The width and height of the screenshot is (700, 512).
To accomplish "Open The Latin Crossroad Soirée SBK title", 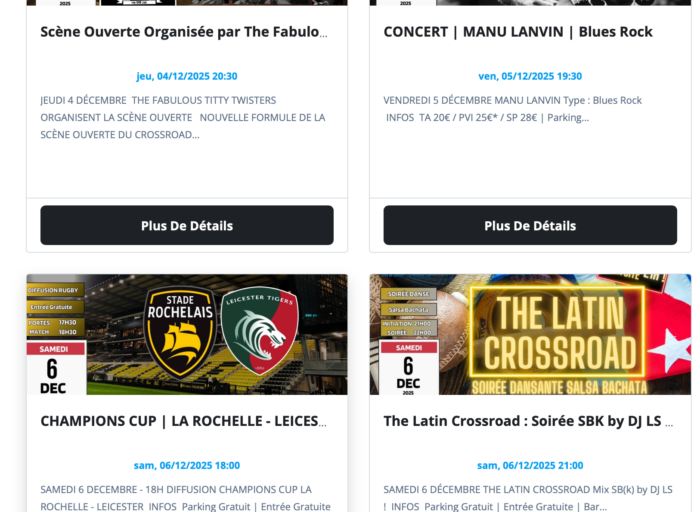I will pyautogui.click(x=528, y=421).
